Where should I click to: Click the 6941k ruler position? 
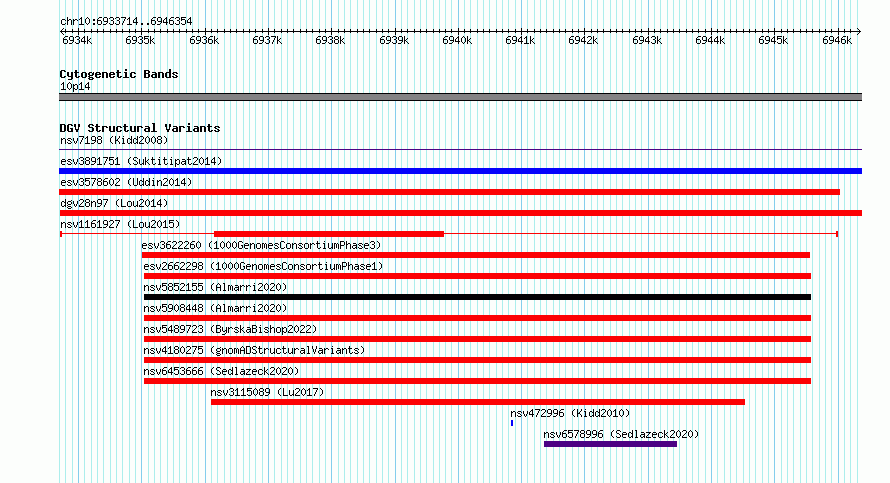520,40
